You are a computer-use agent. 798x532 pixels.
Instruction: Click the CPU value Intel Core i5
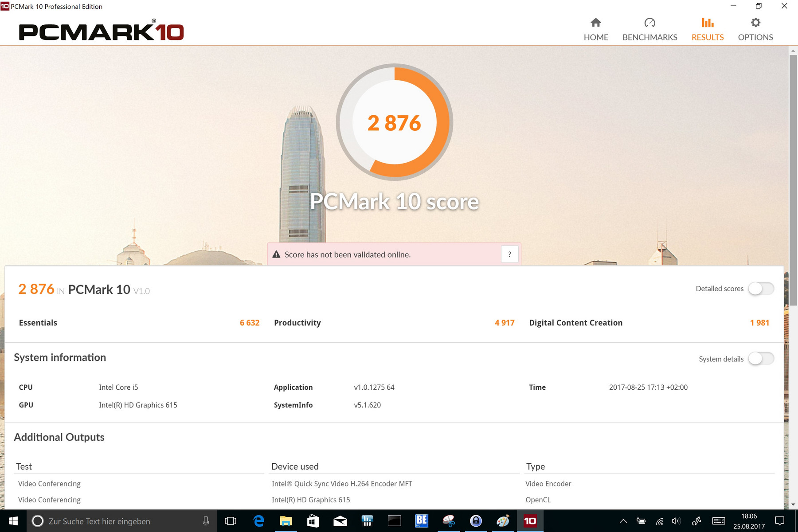pyautogui.click(x=118, y=387)
